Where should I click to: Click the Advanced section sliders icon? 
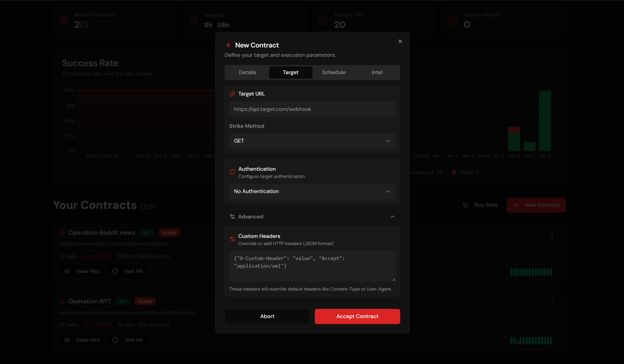(x=232, y=216)
